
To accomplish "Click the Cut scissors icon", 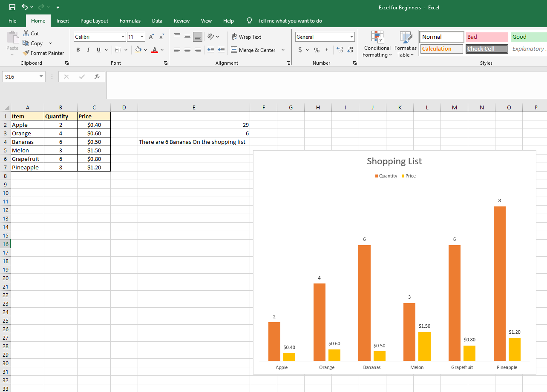I will (26, 33).
